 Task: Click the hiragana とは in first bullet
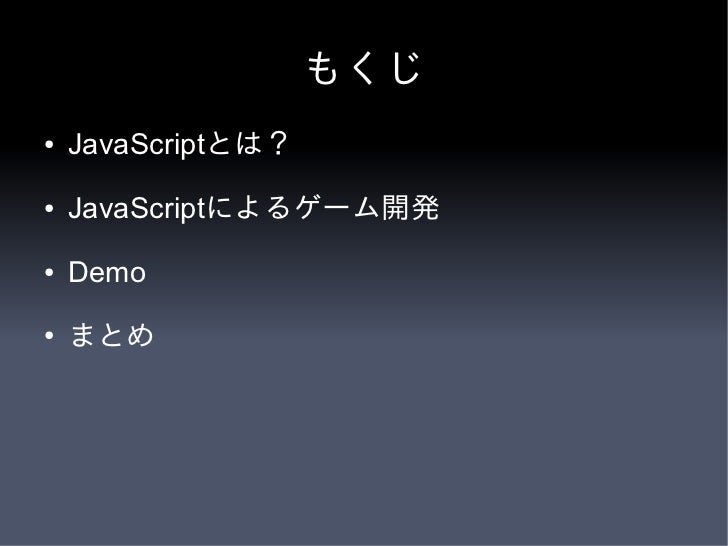point(235,143)
